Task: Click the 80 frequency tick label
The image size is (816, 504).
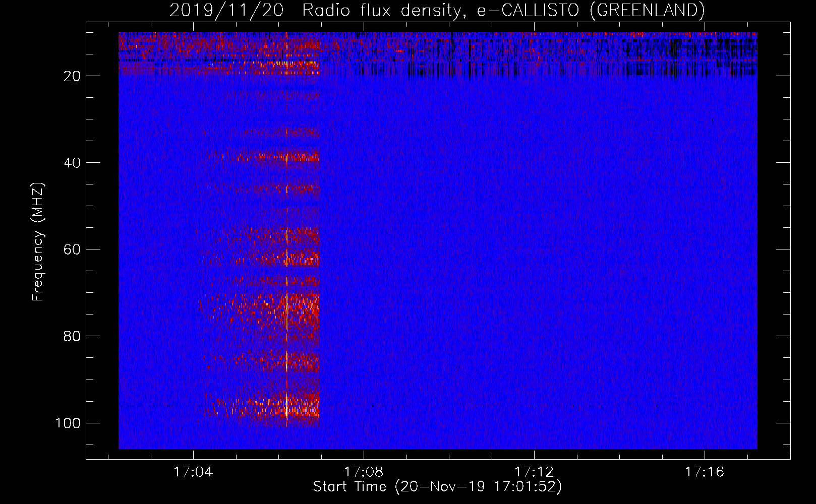Action: [72, 336]
